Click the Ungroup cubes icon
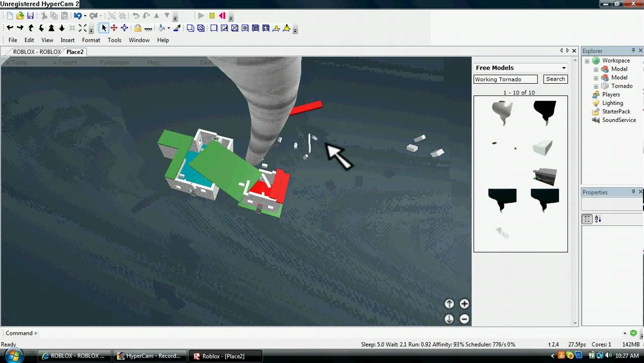 pos(201,28)
